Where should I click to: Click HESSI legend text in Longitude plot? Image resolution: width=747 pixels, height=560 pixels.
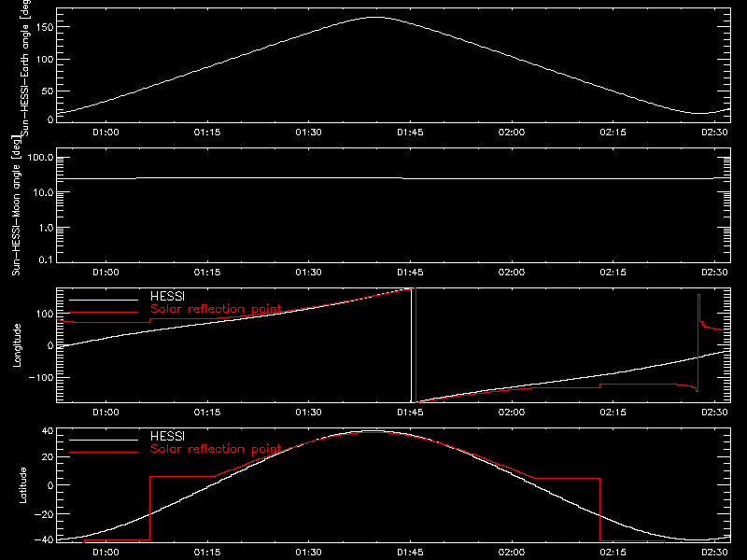click(x=167, y=297)
